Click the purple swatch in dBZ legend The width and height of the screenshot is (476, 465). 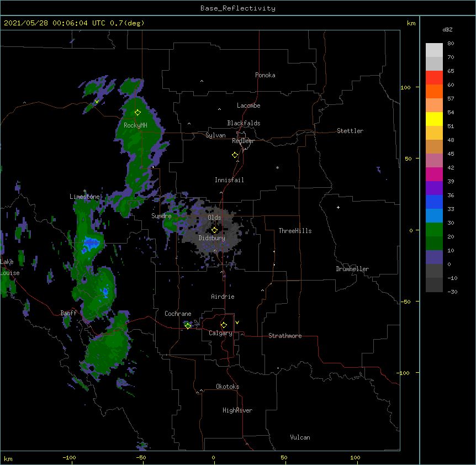pyautogui.click(x=434, y=188)
